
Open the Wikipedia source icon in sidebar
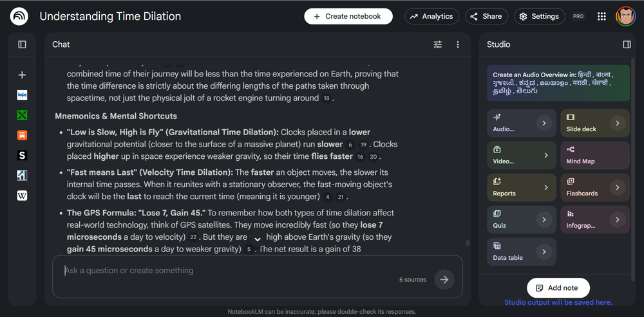(x=22, y=195)
